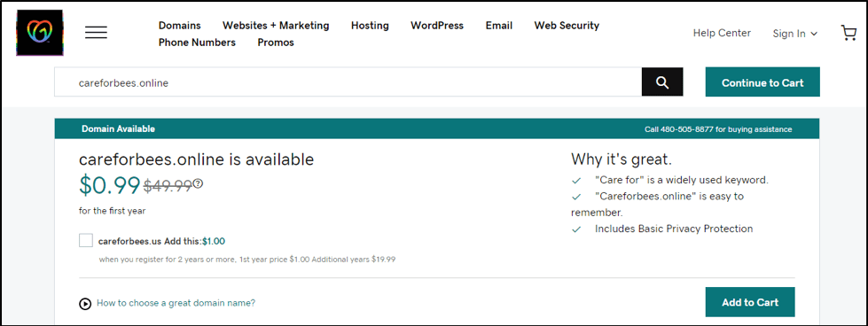Click the 'Call 480-505-8877 for buying assistance' text
The image size is (868, 326).
(718, 129)
